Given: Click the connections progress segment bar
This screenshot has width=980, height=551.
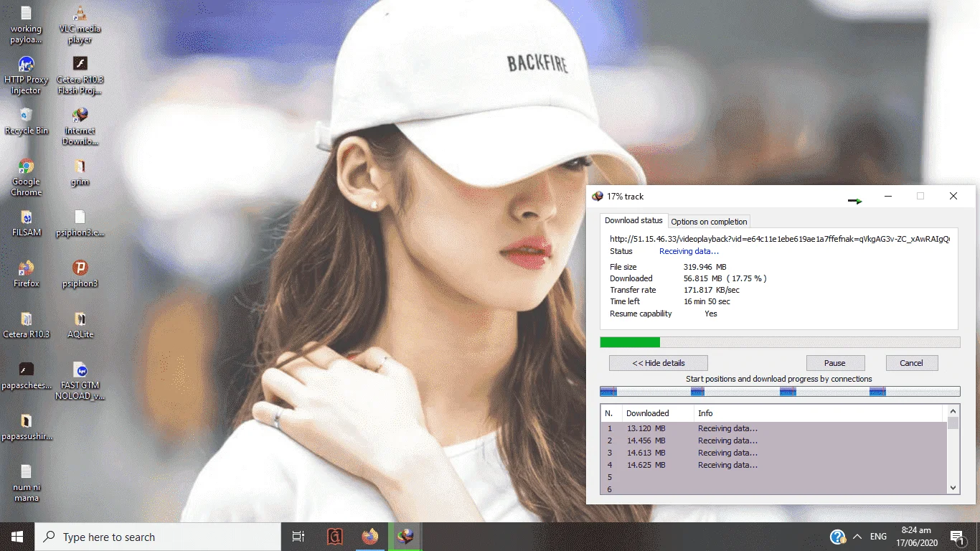Looking at the screenshot, I should tap(780, 391).
